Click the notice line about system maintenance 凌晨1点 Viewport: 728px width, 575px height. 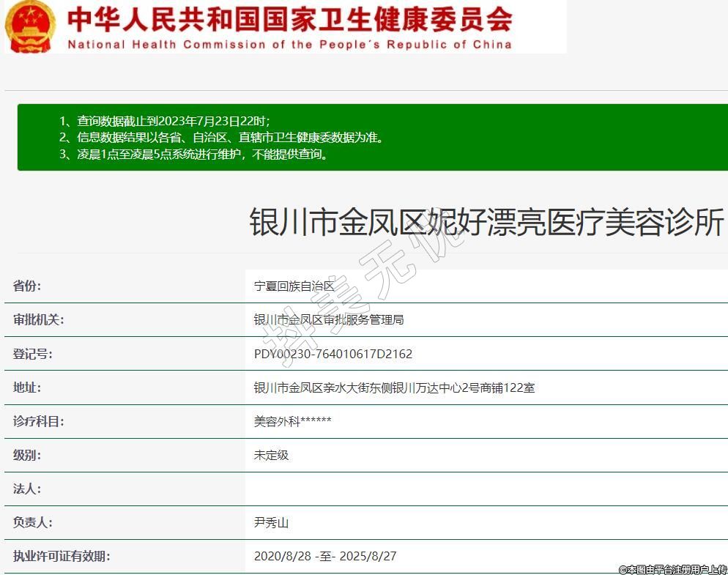tap(193, 154)
